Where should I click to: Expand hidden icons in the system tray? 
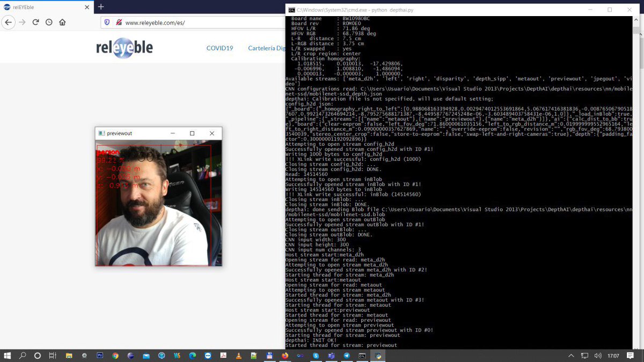[570, 355]
